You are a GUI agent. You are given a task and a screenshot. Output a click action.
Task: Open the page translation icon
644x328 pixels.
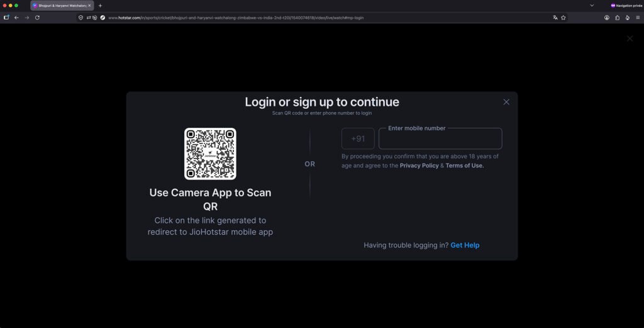[x=555, y=18]
